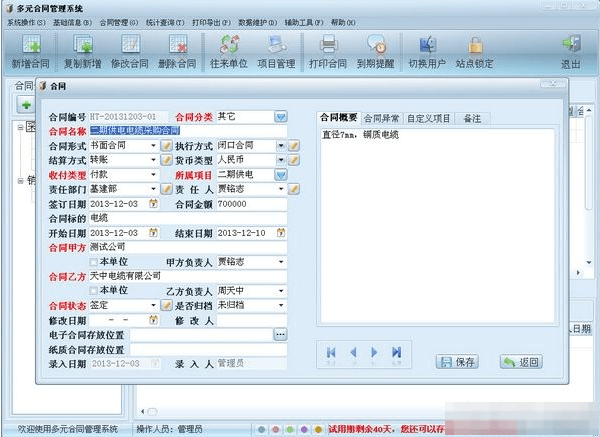Open calendar picker for 开始日期
The height and width of the screenshot is (437, 600).
point(153,233)
